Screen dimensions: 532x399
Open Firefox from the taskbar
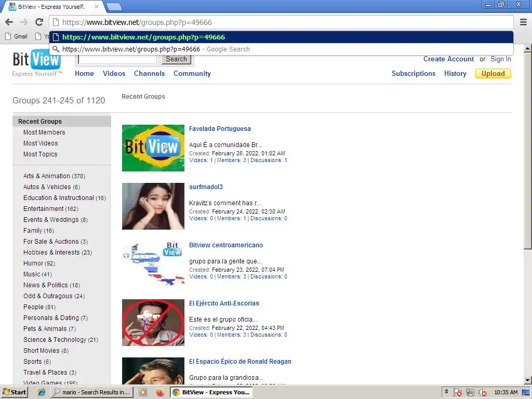coord(160,392)
